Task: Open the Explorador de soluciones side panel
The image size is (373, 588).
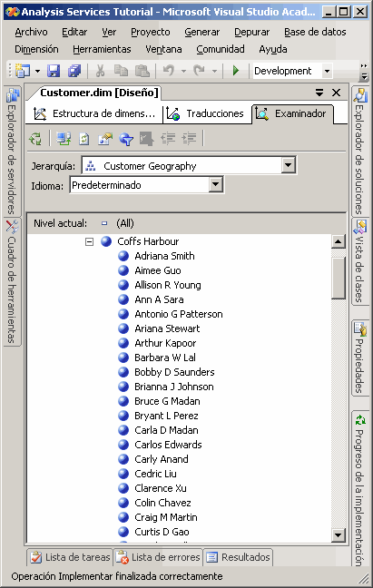Action: click(x=360, y=151)
